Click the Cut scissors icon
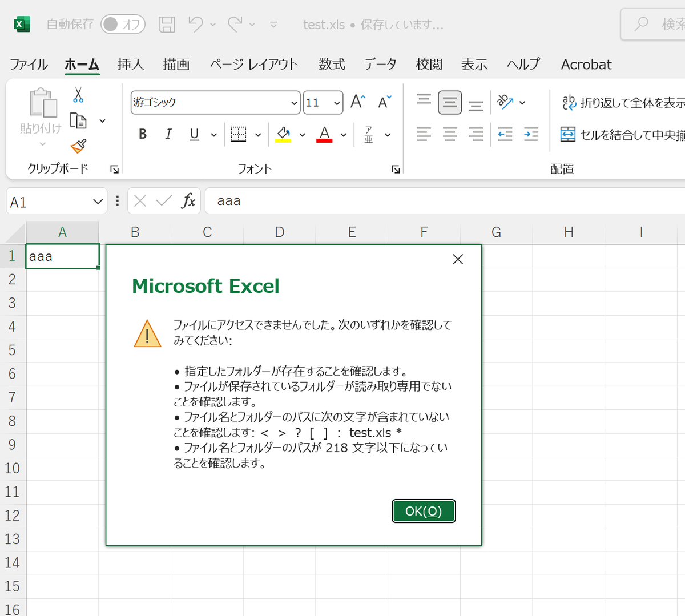The width and height of the screenshot is (685, 616). pyautogui.click(x=78, y=95)
